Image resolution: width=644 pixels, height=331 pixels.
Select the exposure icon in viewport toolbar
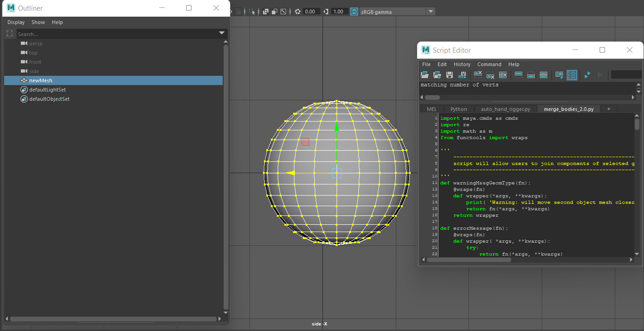point(298,11)
